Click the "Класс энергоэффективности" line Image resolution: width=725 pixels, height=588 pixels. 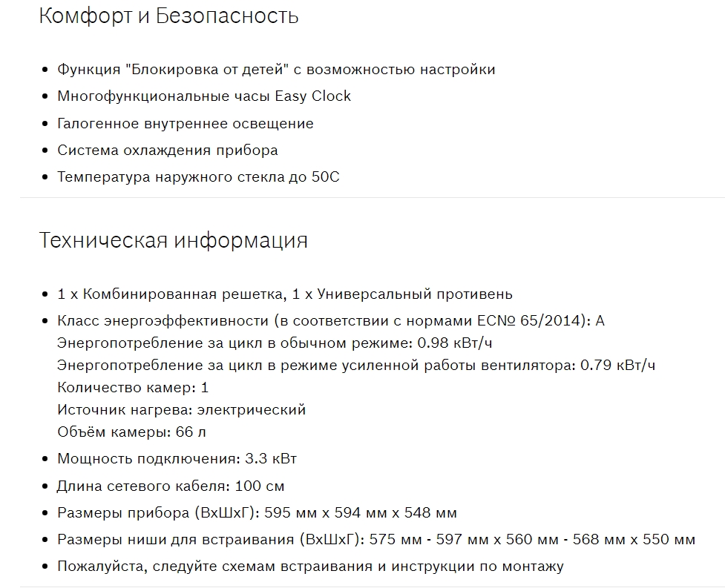coord(331,321)
